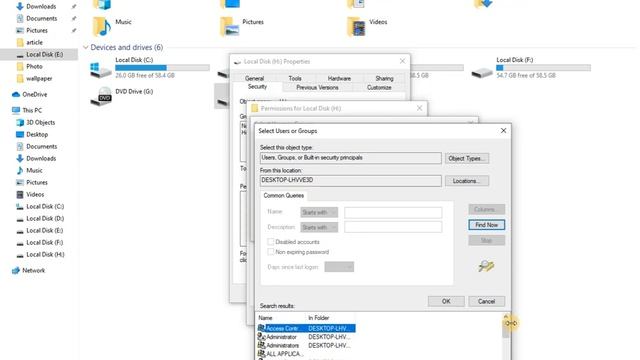The width and height of the screenshot is (640, 360).
Task: Open the Pictures folder icon in main pane
Action: coord(229,27)
